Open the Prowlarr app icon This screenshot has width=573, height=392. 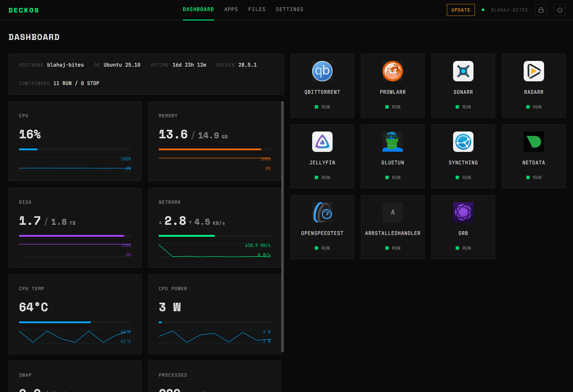point(393,71)
